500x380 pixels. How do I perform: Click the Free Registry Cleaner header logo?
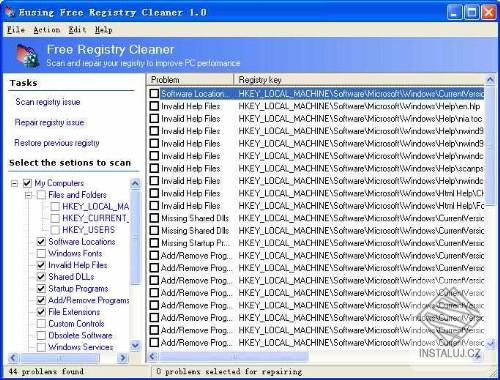tap(28, 56)
